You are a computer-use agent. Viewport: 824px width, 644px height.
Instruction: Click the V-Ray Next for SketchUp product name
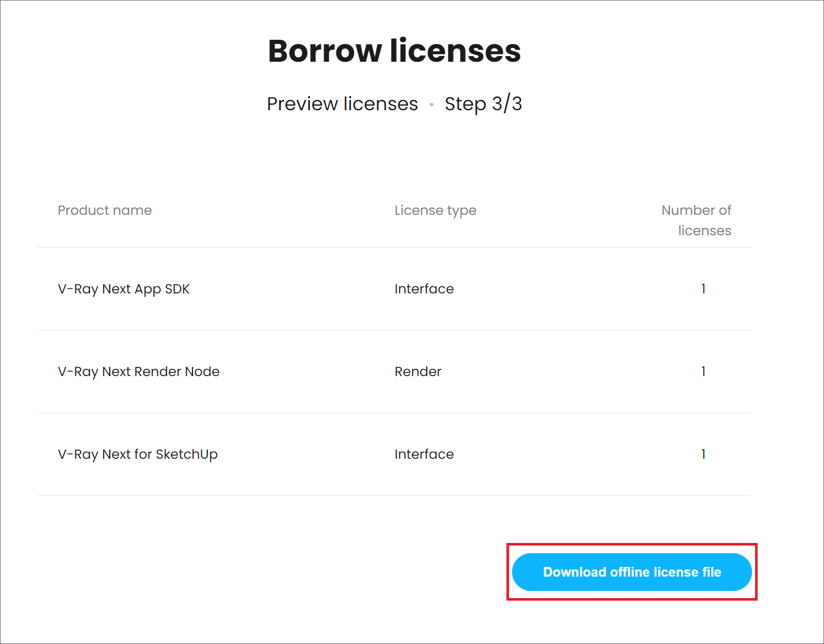[138, 454]
